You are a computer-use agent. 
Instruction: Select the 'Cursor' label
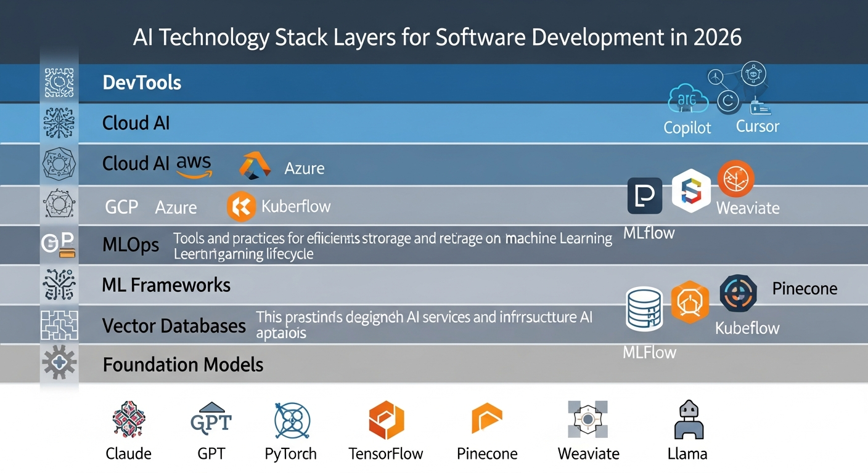pos(758,126)
